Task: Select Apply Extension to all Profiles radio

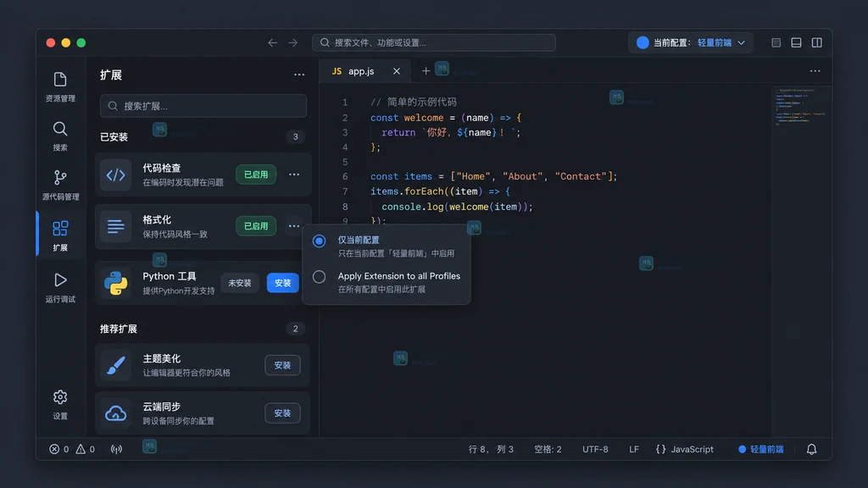Action: pyautogui.click(x=319, y=277)
